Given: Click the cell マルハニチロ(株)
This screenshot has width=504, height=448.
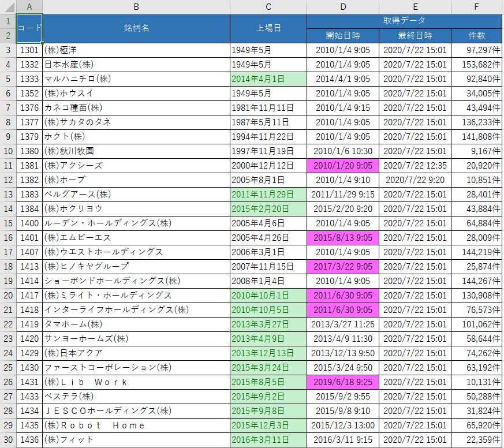Looking at the screenshot, I should click(x=136, y=79).
